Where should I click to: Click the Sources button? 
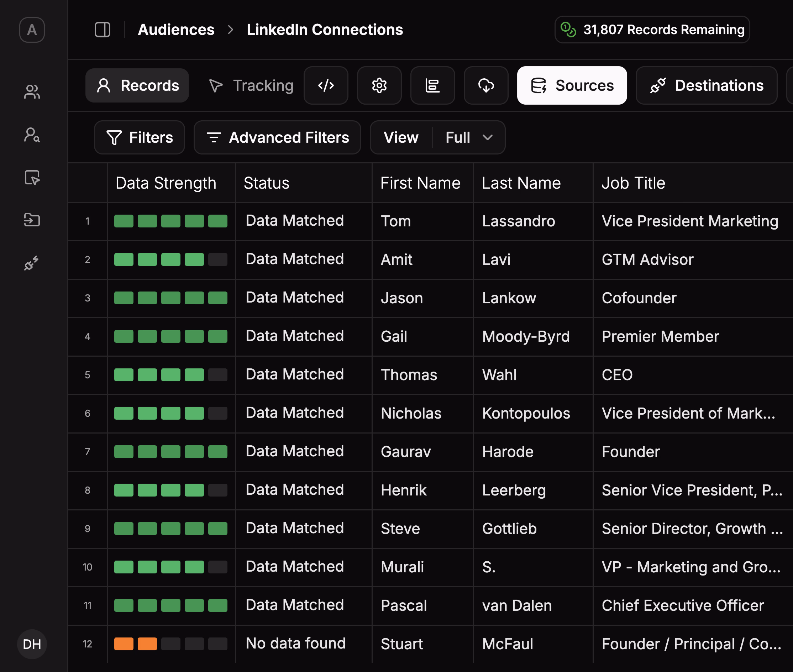tap(572, 85)
